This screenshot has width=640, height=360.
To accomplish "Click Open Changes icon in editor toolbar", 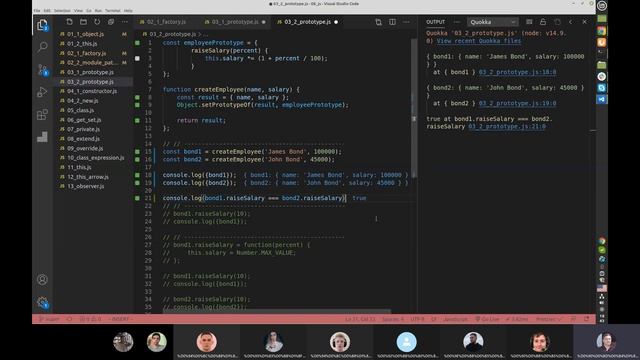I will (378, 22).
